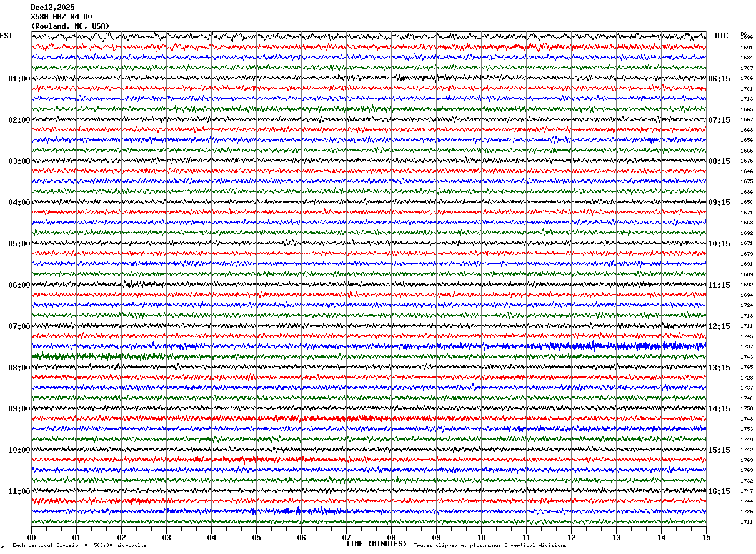This screenshot has width=756, height=554.
Task: Select the DC offset value 1765
Action: click(x=747, y=367)
